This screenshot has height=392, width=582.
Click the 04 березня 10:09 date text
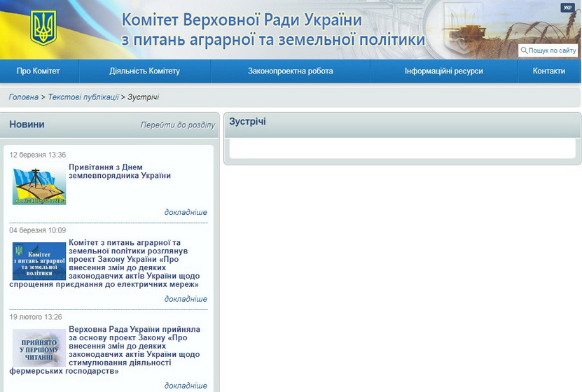pyautogui.click(x=38, y=230)
